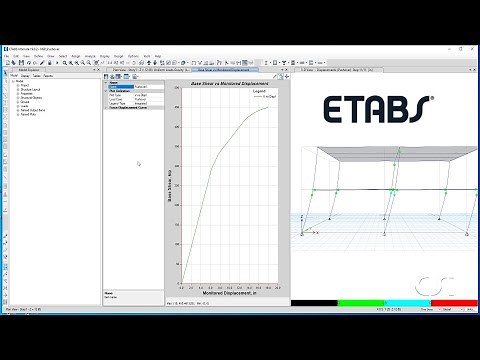This screenshot has height=360, width=480.
Task: Click the funnel-shaped toolbar icon
Action: coord(284,63)
